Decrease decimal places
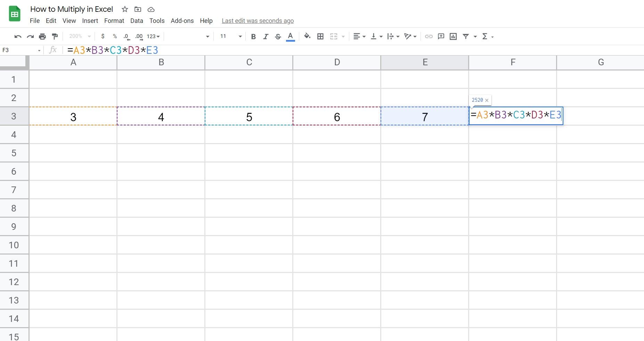The width and height of the screenshot is (644, 341). (x=127, y=36)
